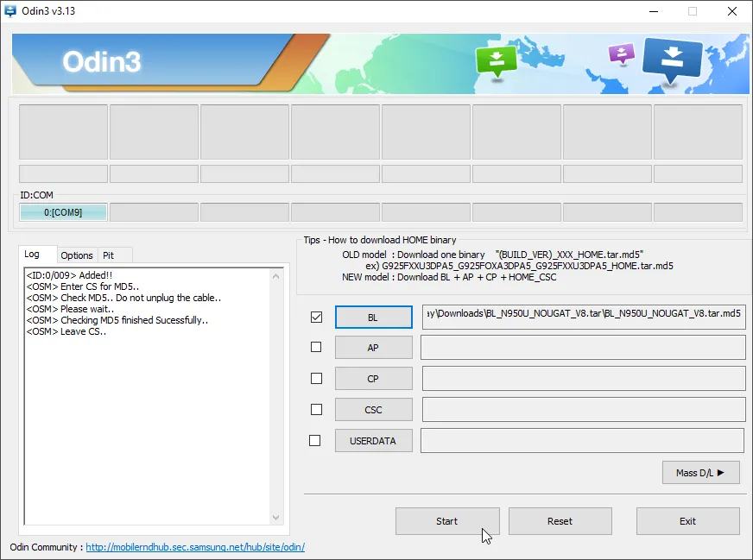Image resolution: width=753 pixels, height=560 pixels.
Task: Enable the AP firmware checkbox
Action: click(316, 347)
